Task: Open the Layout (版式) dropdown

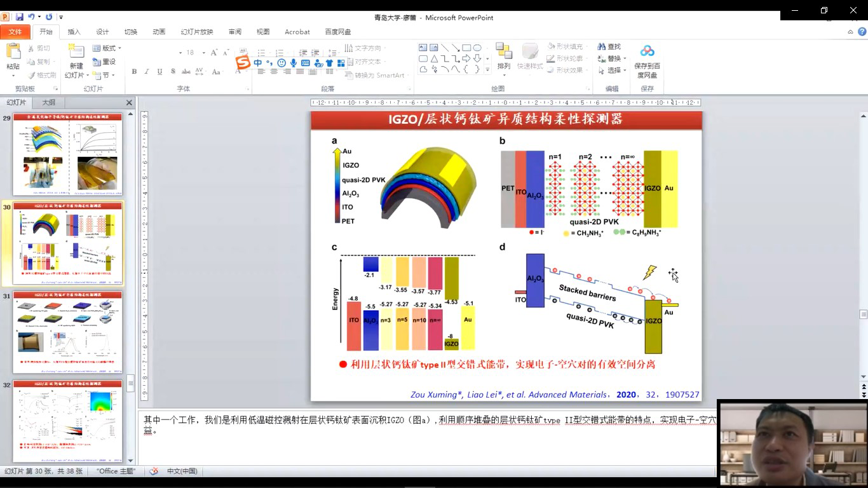Action: point(107,48)
